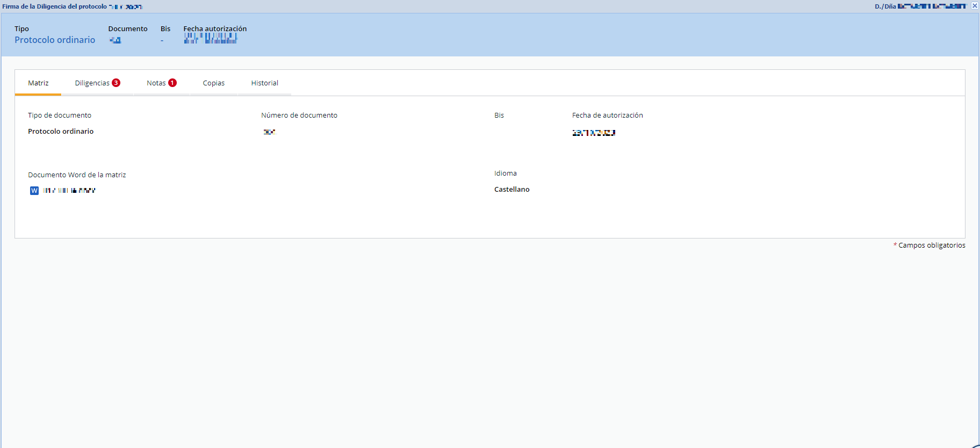Click the D./Dña user name in title bar

[x=931, y=6]
